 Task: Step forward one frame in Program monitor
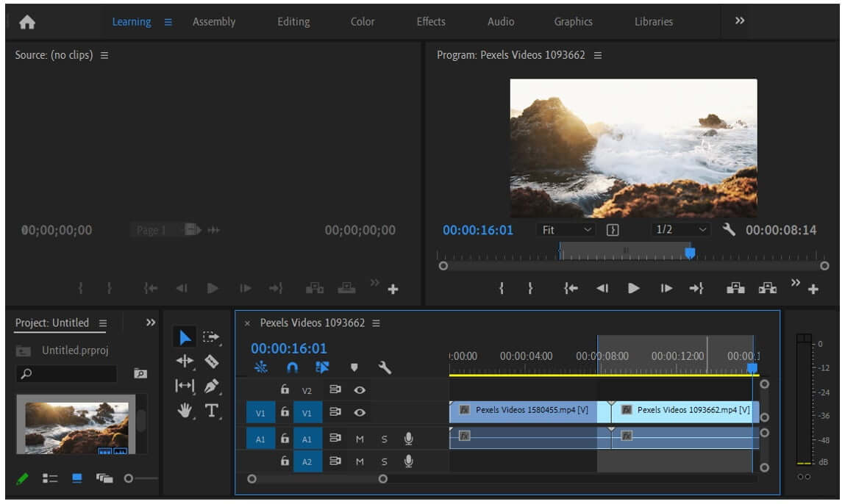(666, 289)
